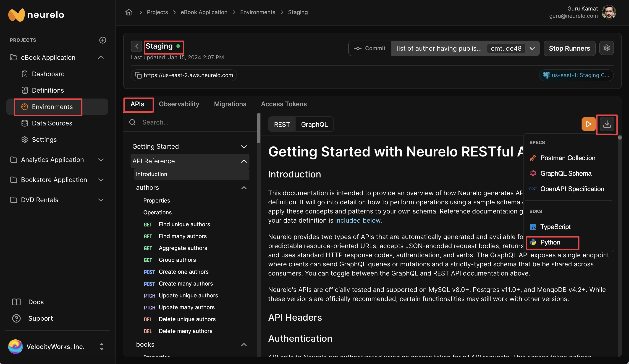Screen dimensions: 629x364
Task: Click the Stop Runners button
Action: [x=569, y=48]
